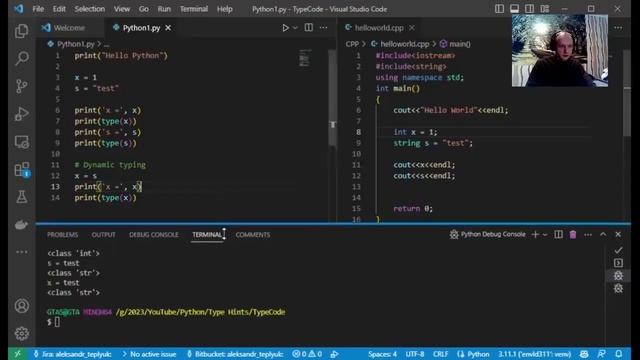Open the Help menu
This screenshot has width=640, height=360.
tap(224, 9)
